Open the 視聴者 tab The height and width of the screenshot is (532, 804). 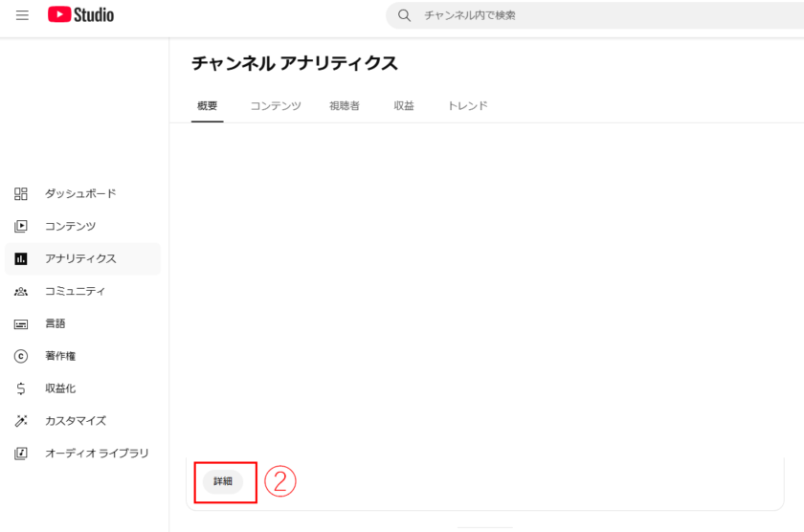(345, 106)
